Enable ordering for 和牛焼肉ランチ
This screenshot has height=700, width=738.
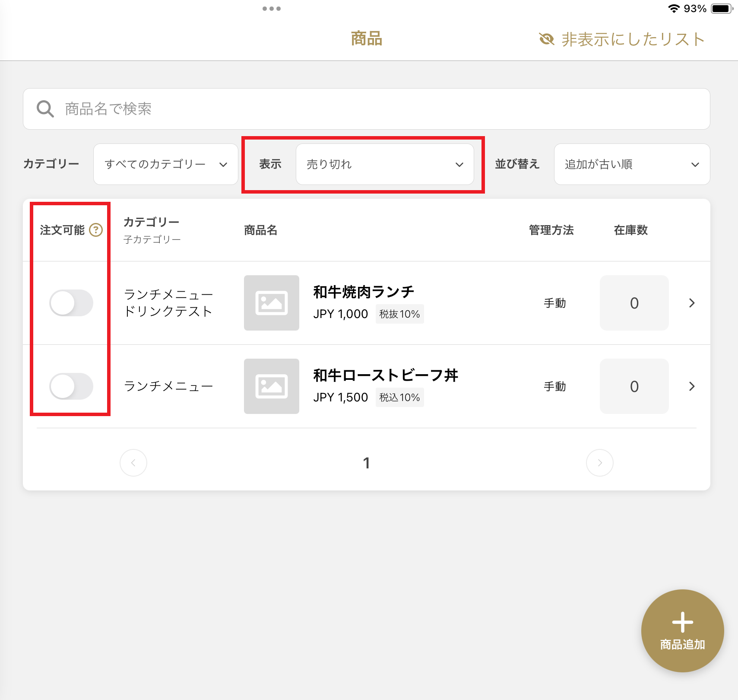pos(71,303)
